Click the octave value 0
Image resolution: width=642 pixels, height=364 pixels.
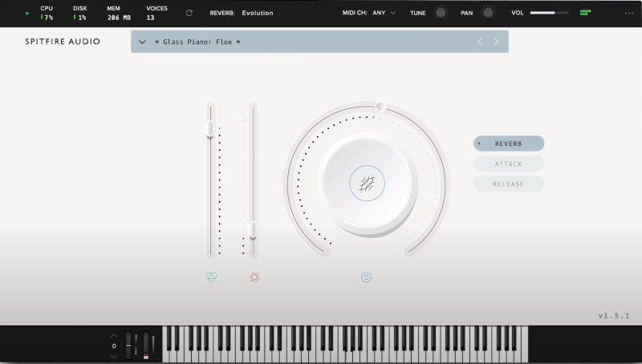point(114,346)
